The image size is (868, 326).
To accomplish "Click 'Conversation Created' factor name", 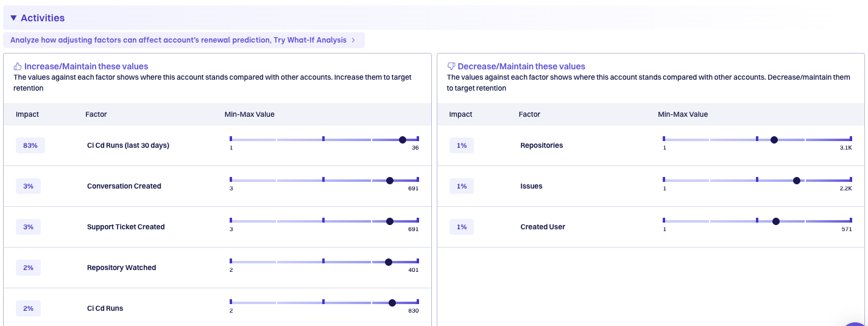I will (x=124, y=186).
